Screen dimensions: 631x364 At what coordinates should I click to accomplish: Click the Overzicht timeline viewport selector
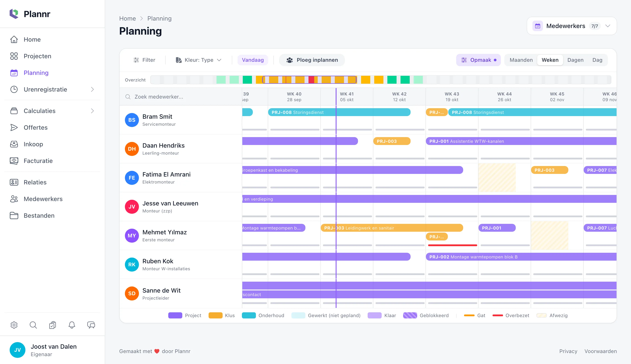(309, 80)
